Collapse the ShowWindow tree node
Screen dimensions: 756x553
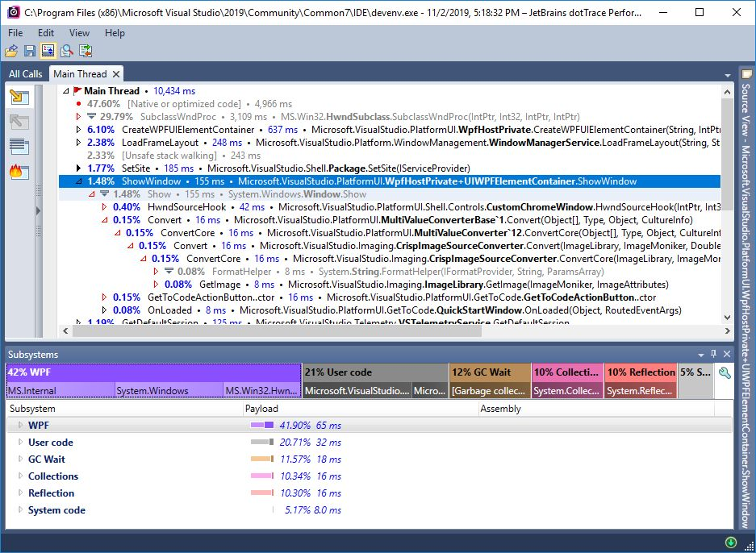coord(78,181)
